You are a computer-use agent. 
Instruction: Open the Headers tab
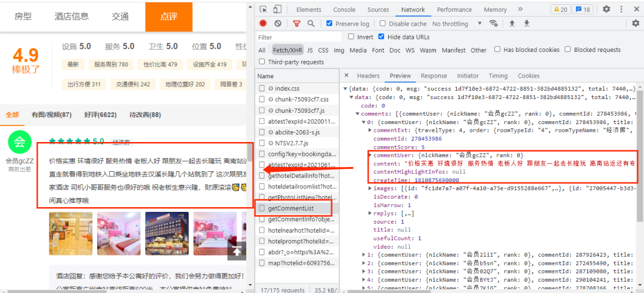368,76
